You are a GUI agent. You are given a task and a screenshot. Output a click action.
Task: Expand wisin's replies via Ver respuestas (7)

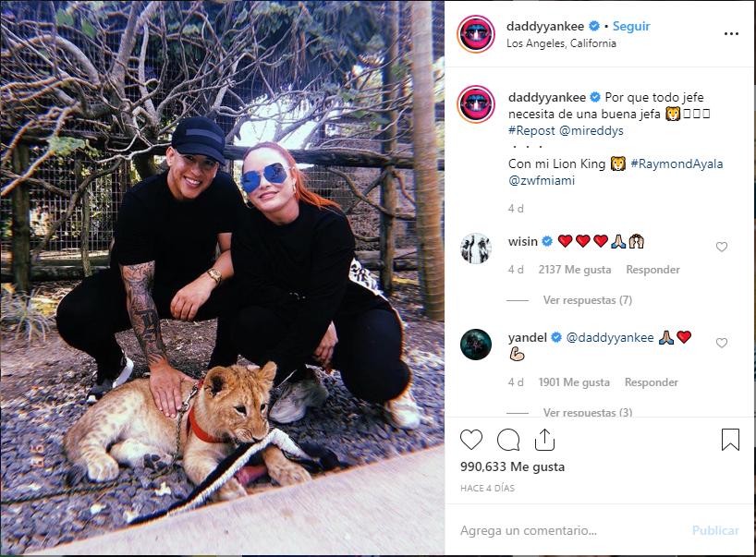click(587, 300)
